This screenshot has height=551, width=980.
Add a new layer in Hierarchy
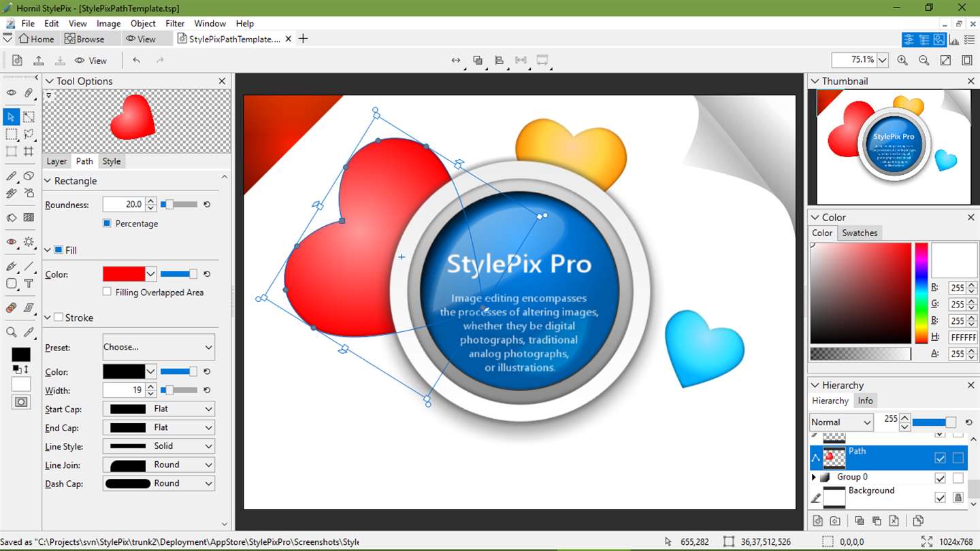[818, 521]
